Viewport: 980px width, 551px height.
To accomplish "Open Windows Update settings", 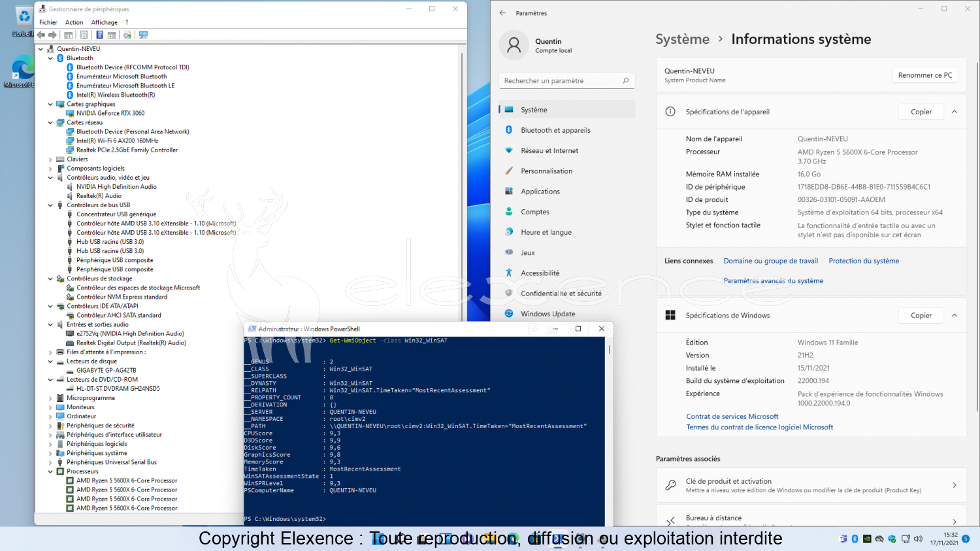I will [x=566, y=314].
